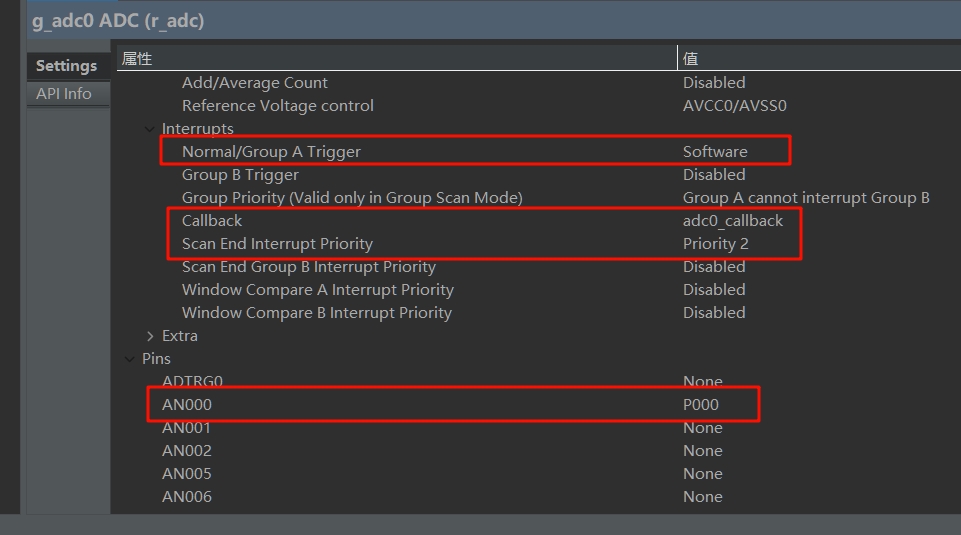
Task: Collapse the Interrupts section chevron
Action: click(150, 129)
